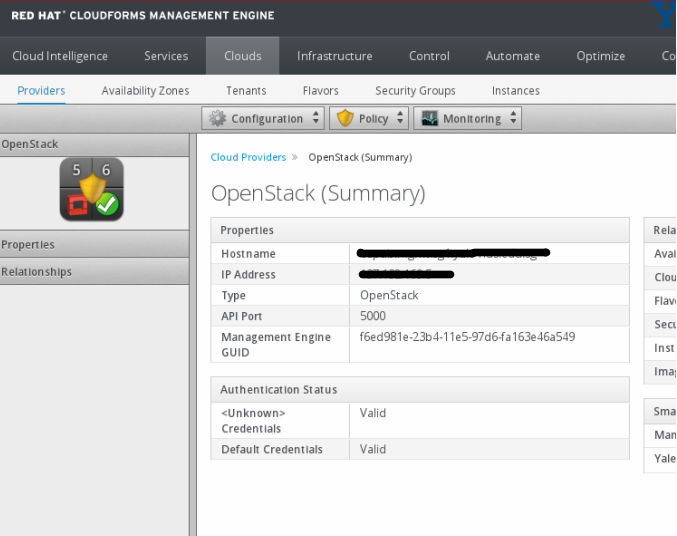Open the Infrastructure menu
The width and height of the screenshot is (677, 536).
click(x=335, y=56)
